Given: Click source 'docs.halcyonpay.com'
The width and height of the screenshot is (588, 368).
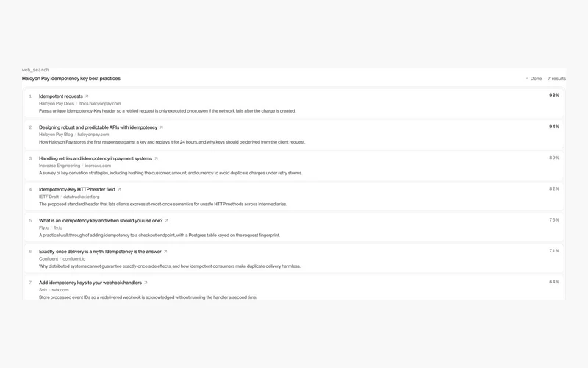Looking at the screenshot, I should (99, 104).
